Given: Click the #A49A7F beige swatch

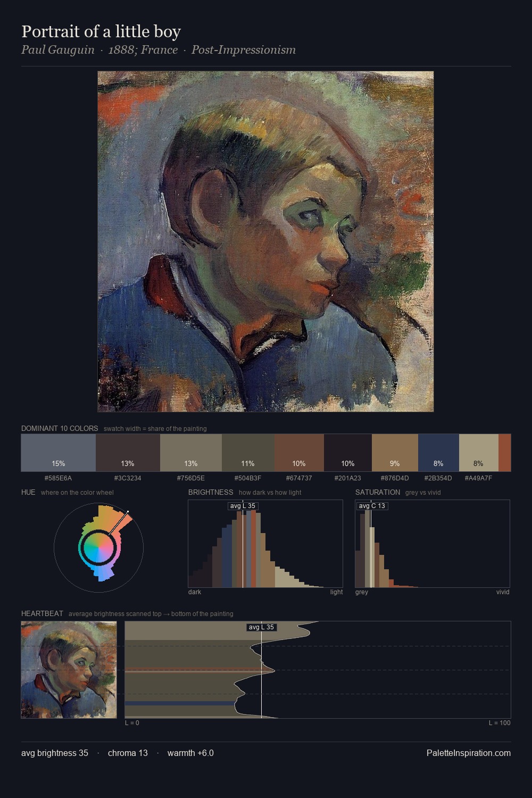Looking at the screenshot, I should [479, 453].
